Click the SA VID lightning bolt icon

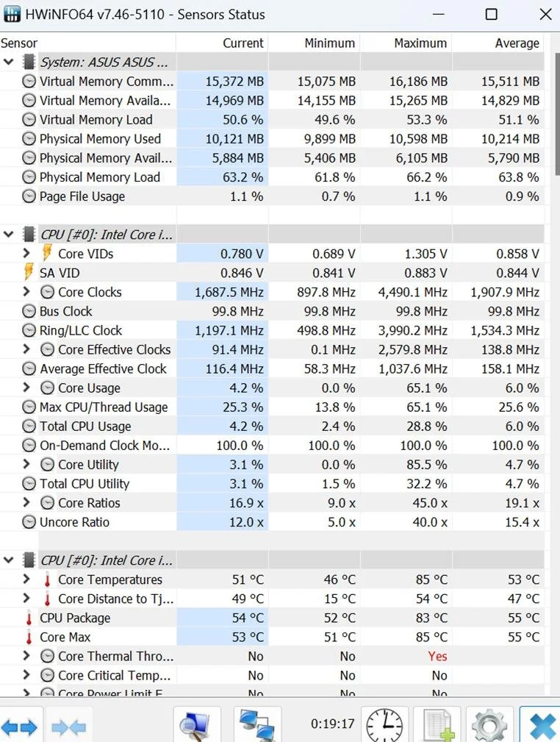pos(29,273)
